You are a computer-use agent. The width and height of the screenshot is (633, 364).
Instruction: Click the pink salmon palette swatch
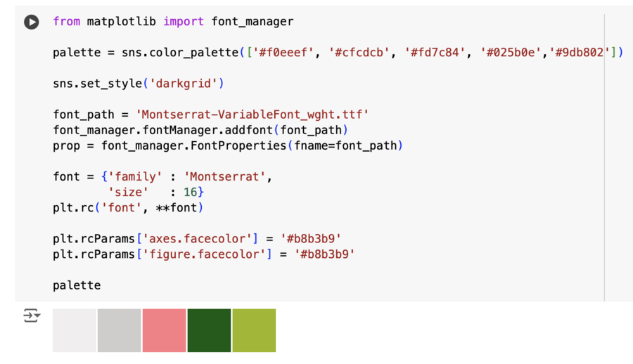point(165,330)
